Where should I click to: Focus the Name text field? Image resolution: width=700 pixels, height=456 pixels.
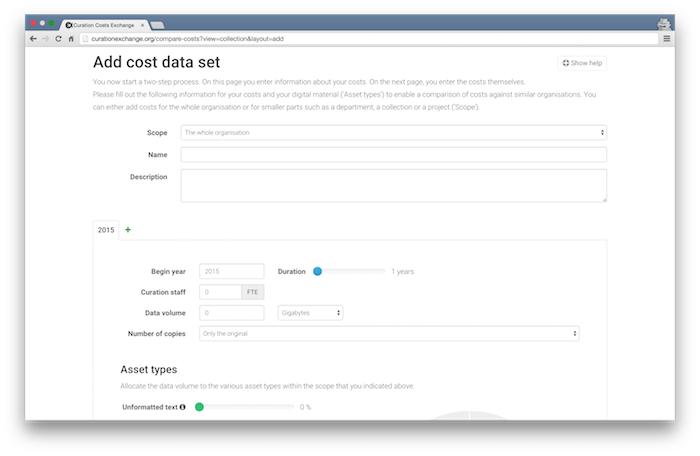pos(393,155)
